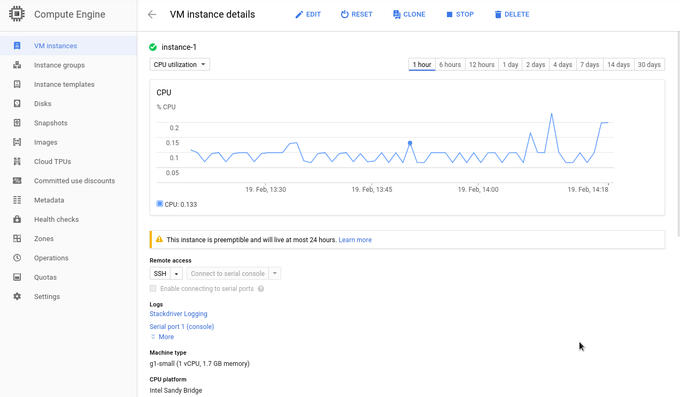Viewport: 680px width, 397px height.
Task: Click the instance-1 name text
Action: (179, 47)
